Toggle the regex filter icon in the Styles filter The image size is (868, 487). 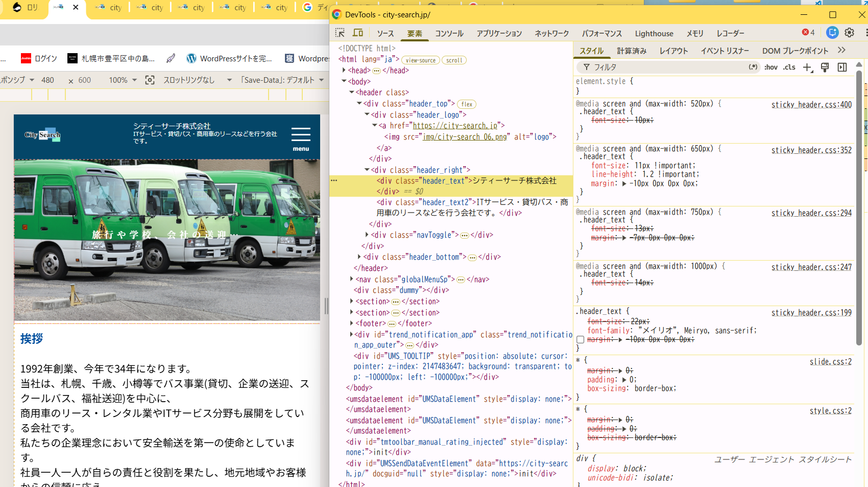[x=753, y=67]
